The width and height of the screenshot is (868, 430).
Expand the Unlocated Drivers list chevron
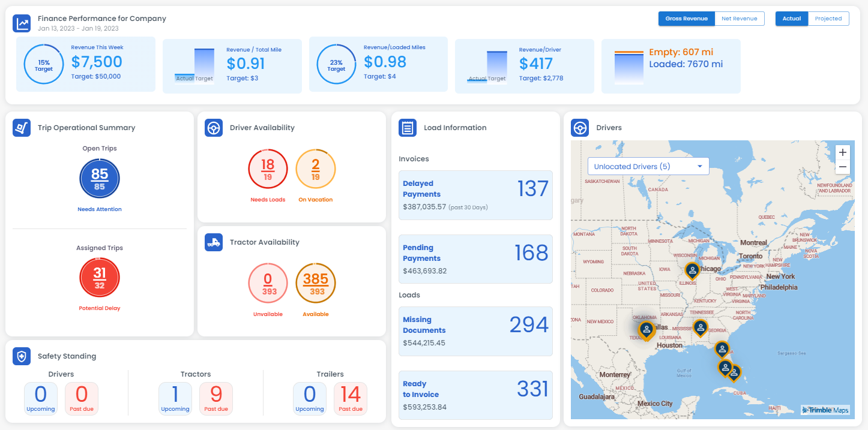pyautogui.click(x=700, y=166)
